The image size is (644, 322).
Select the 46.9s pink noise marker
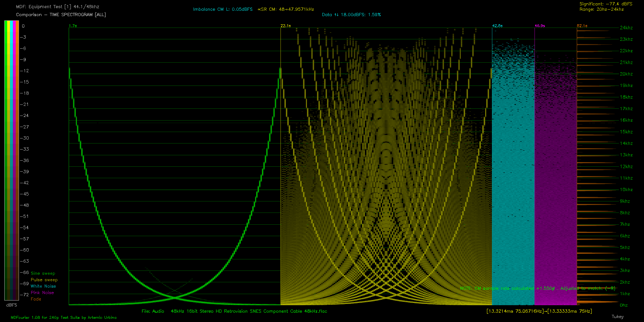click(540, 26)
